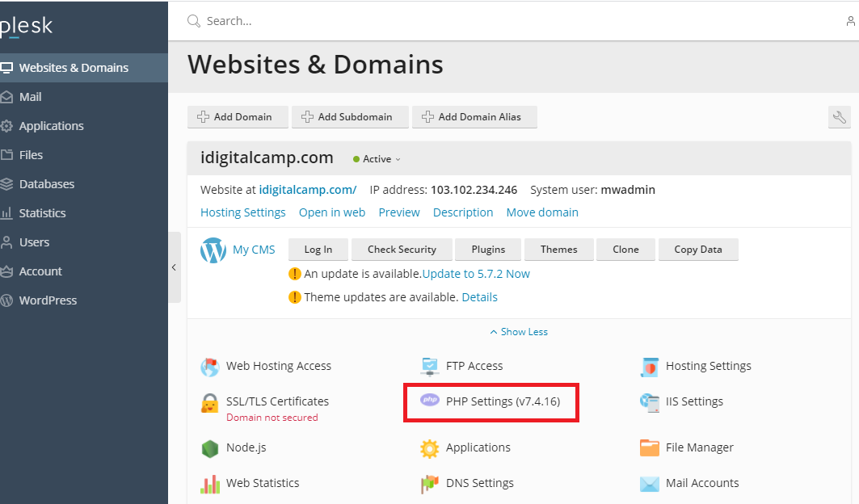This screenshot has height=504, width=859.
Task: Click the Add Subdomain button
Action: coord(350,117)
